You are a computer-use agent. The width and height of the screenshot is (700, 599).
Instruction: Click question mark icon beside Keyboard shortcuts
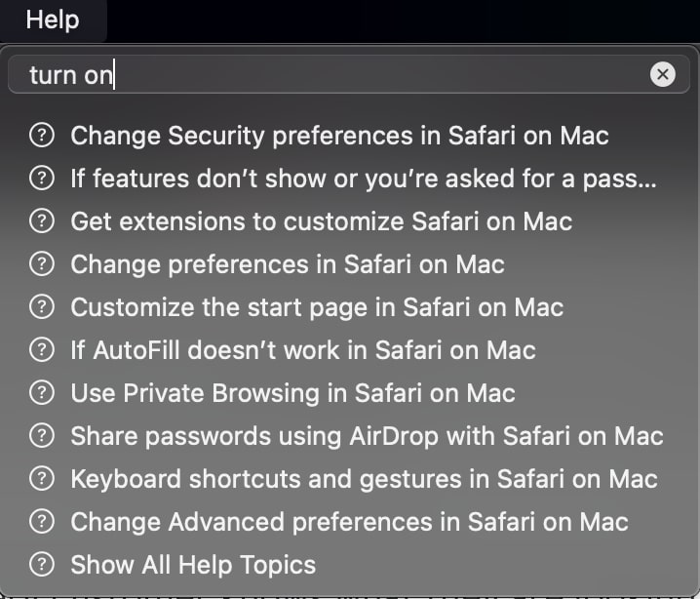click(41, 479)
